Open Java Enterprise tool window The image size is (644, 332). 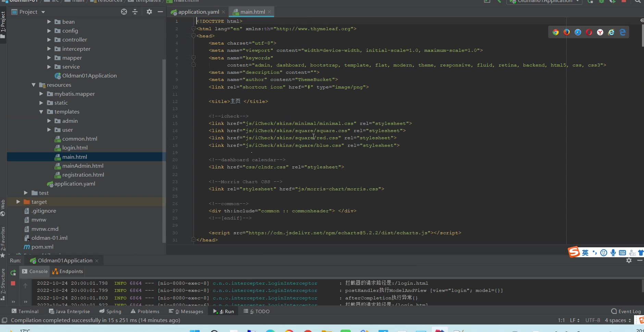pyautogui.click(x=69, y=311)
